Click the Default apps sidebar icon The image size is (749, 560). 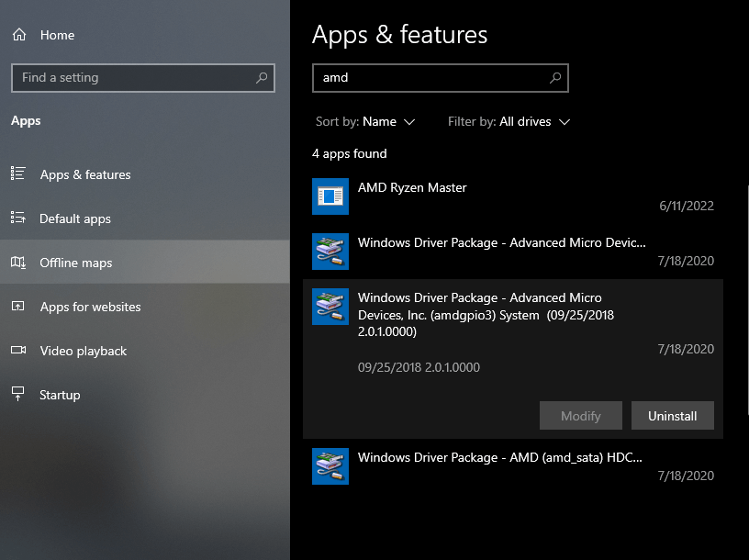[x=18, y=218]
